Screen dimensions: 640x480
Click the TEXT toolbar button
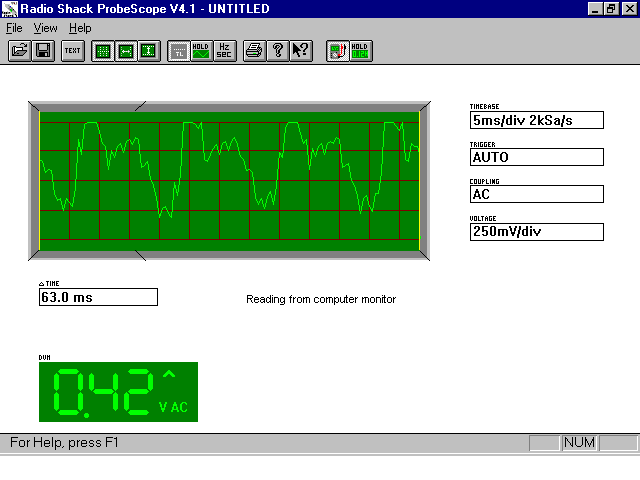tap(73, 51)
